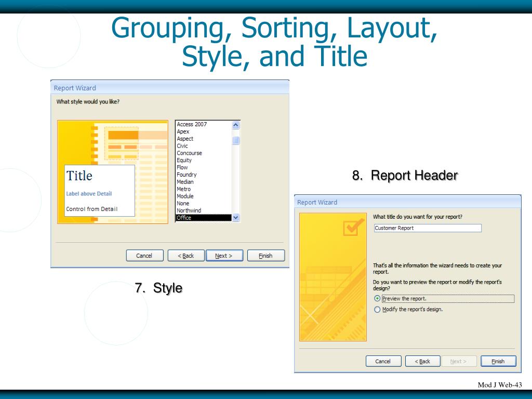The width and height of the screenshot is (532, 399).
Task: Click Finish in the style wizard dialog
Action: pos(265,256)
